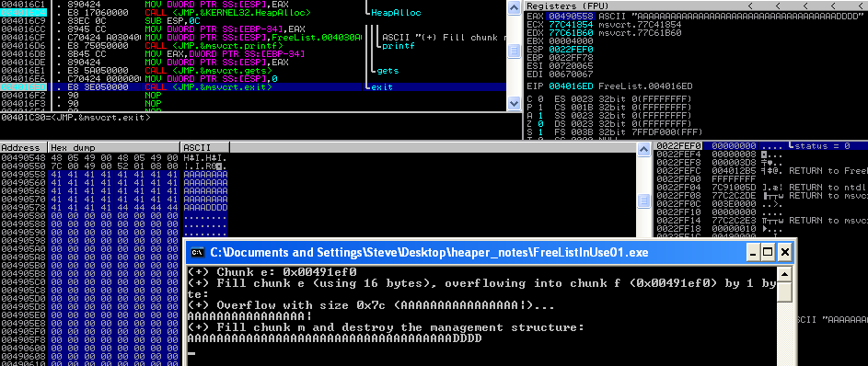868x366 pixels.
Task: Click the console title bar FreeListInUse01.exe
Action: (x=429, y=253)
